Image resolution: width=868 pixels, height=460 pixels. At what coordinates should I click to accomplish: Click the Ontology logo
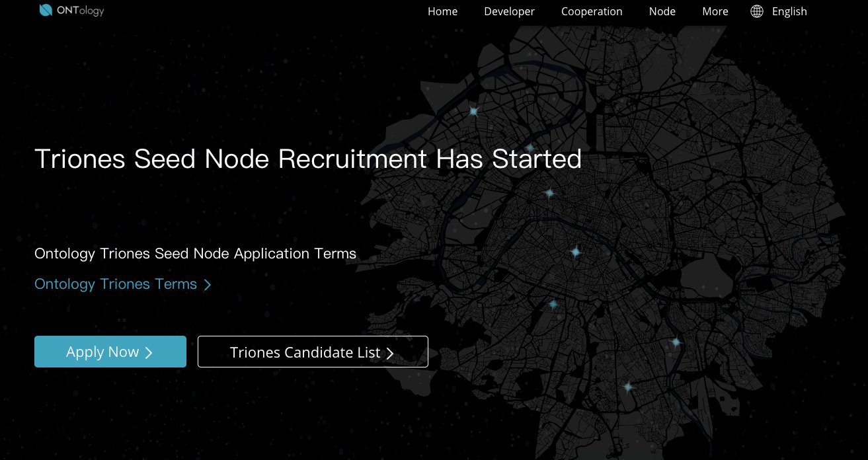point(71,10)
